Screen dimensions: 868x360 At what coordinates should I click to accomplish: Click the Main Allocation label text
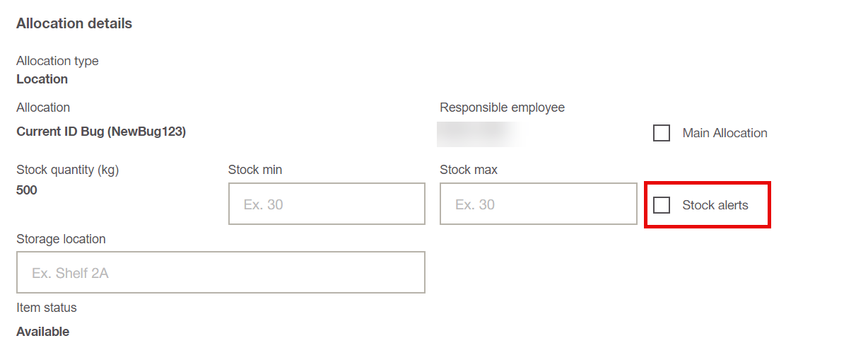725,133
